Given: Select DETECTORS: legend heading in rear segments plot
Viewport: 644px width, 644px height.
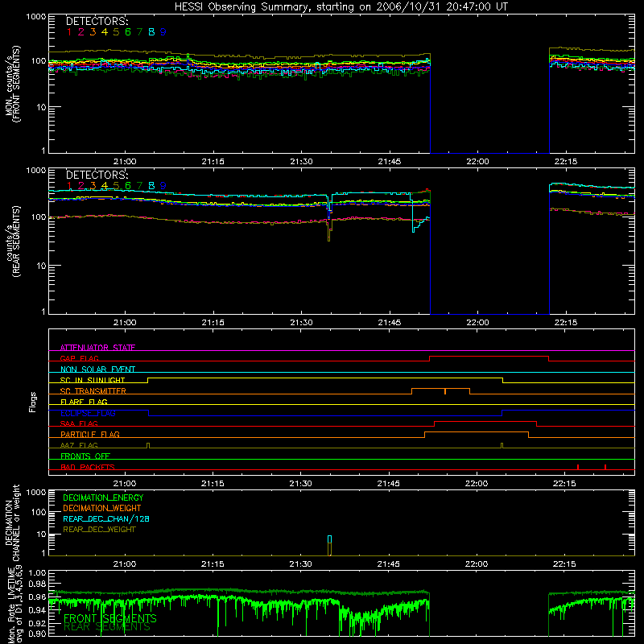Looking at the screenshot, I should [x=97, y=175].
